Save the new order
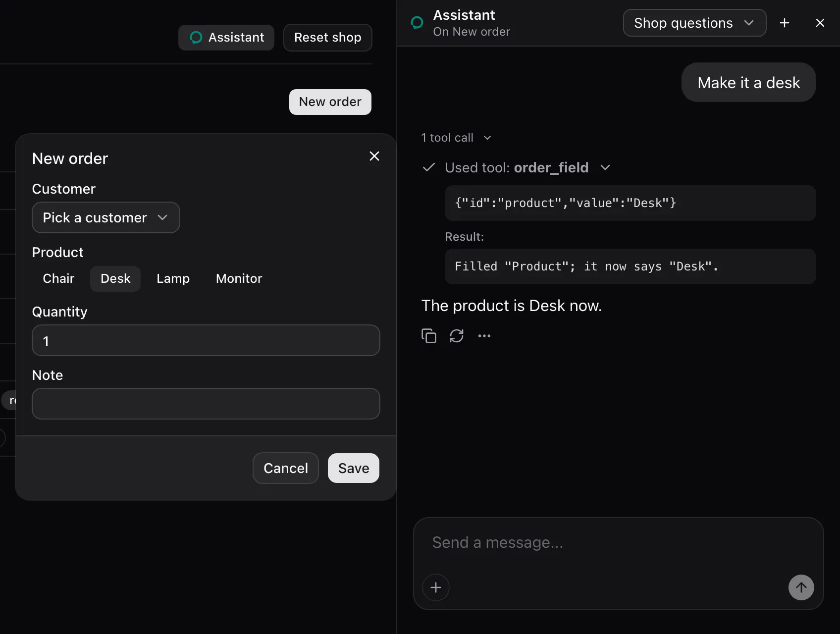 pos(354,468)
